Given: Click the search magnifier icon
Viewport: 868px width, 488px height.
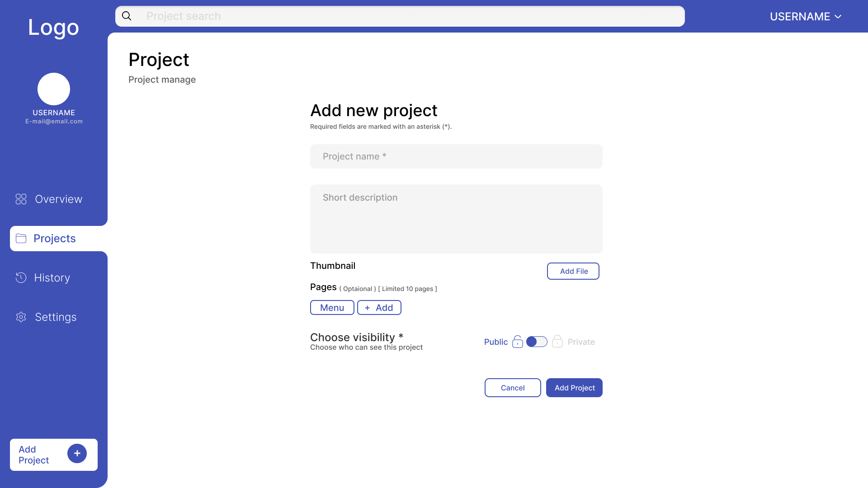Looking at the screenshot, I should tap(127, 16).
